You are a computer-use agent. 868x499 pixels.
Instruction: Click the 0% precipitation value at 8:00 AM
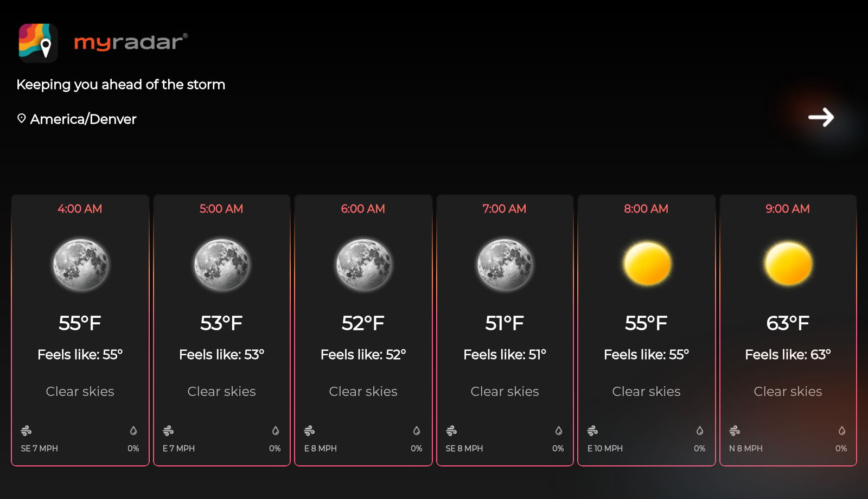700,449
